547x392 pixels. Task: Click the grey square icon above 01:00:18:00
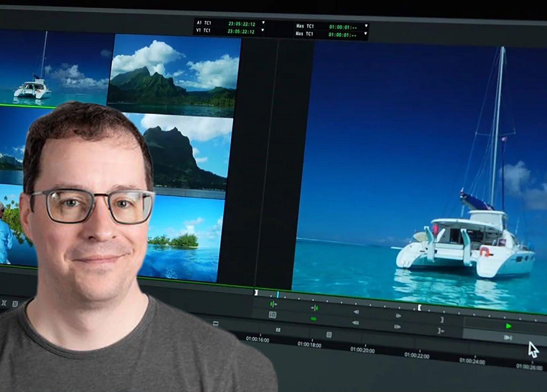click(x=329, y=335)
